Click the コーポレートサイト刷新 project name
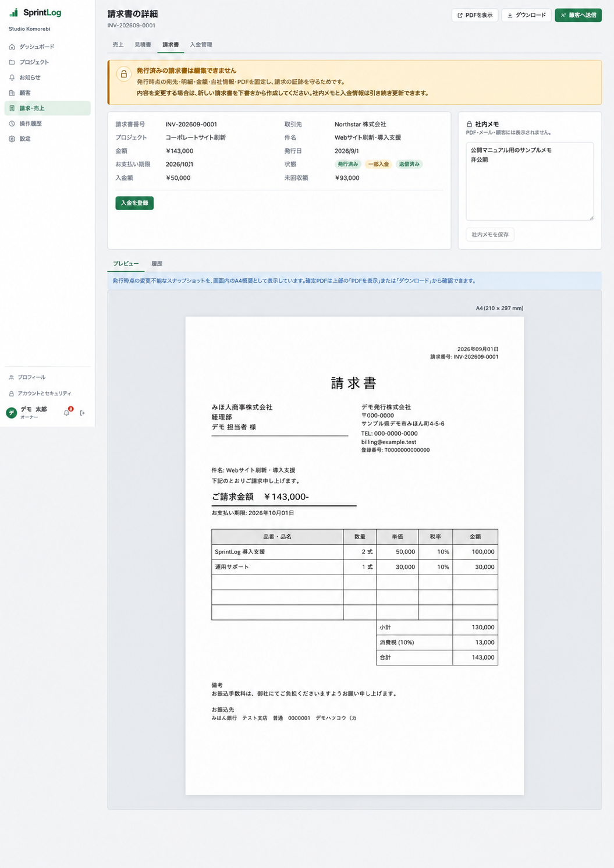Screen dimensions: 614x868 click(196, 138)
